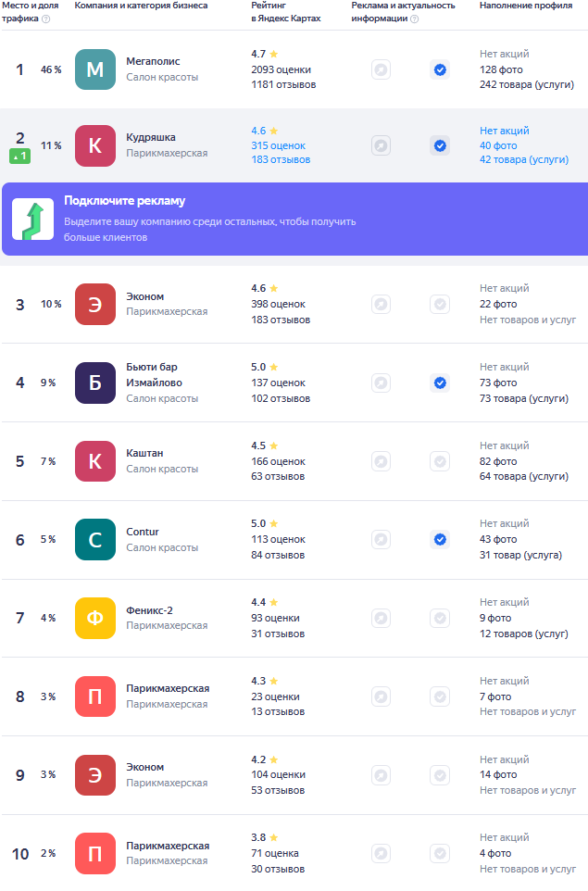Click the advertising icon for Каштан

(381, 461)
